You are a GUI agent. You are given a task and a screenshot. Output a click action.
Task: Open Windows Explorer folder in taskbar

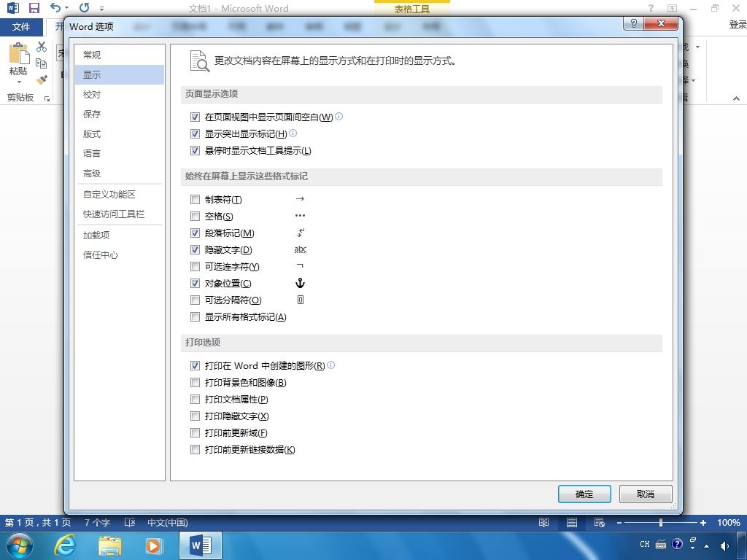109,545
